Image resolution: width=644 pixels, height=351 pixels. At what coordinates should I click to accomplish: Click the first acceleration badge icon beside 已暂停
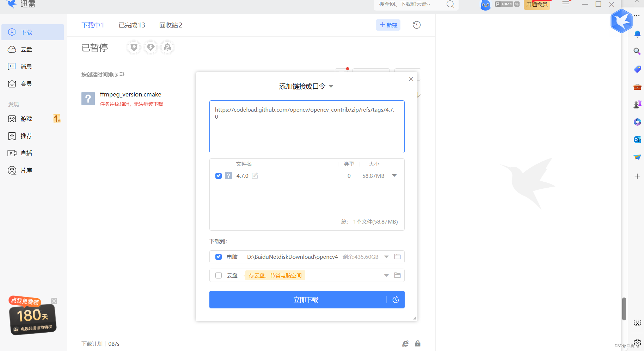134,47
